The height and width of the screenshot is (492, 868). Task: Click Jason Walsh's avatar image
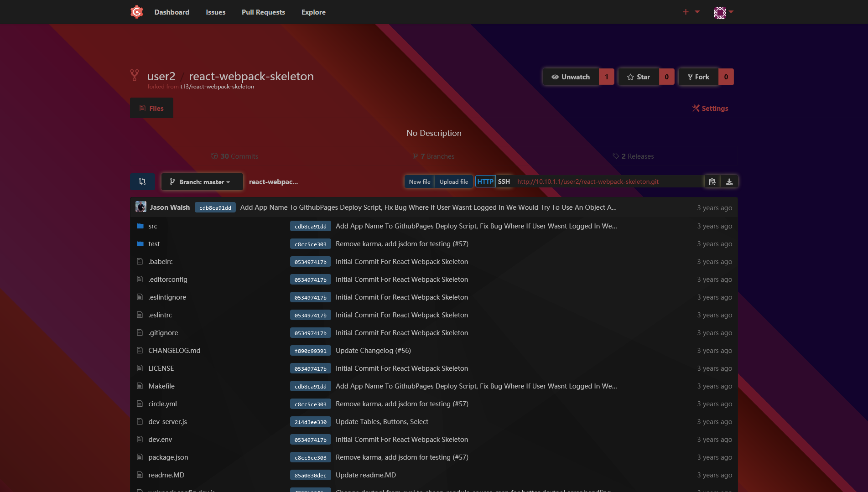coord(141,207)
